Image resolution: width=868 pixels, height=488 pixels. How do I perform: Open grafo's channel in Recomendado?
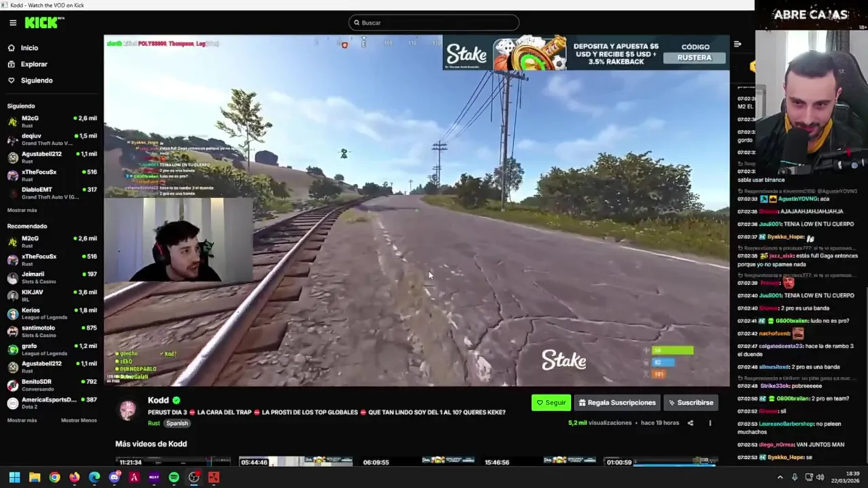pyautogui.click(x=52, y=349)
